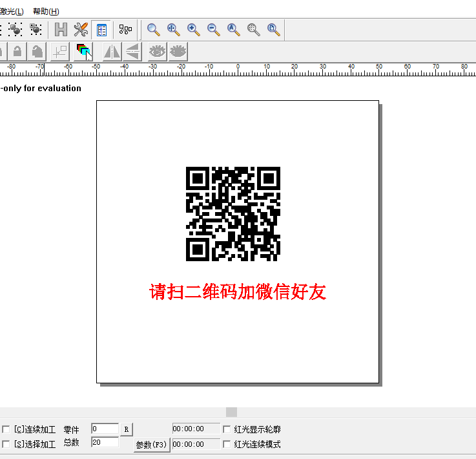476x459 pixels.
Task: Click the IO flow diagram icon
Action: point(125,30)
